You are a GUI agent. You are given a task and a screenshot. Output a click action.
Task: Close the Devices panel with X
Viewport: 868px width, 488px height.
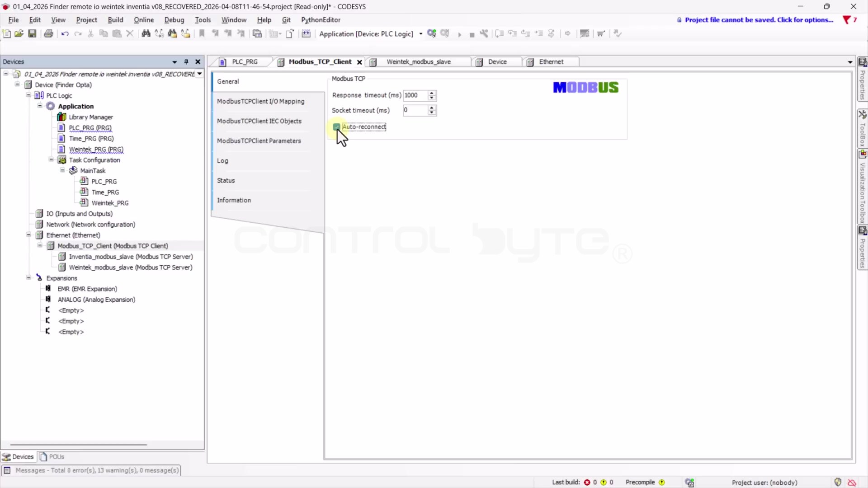[x=198, y=62]
